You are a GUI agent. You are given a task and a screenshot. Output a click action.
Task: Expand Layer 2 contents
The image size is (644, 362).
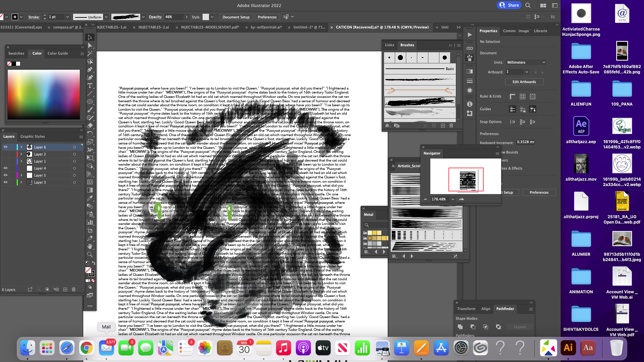[x=21, y=154]
